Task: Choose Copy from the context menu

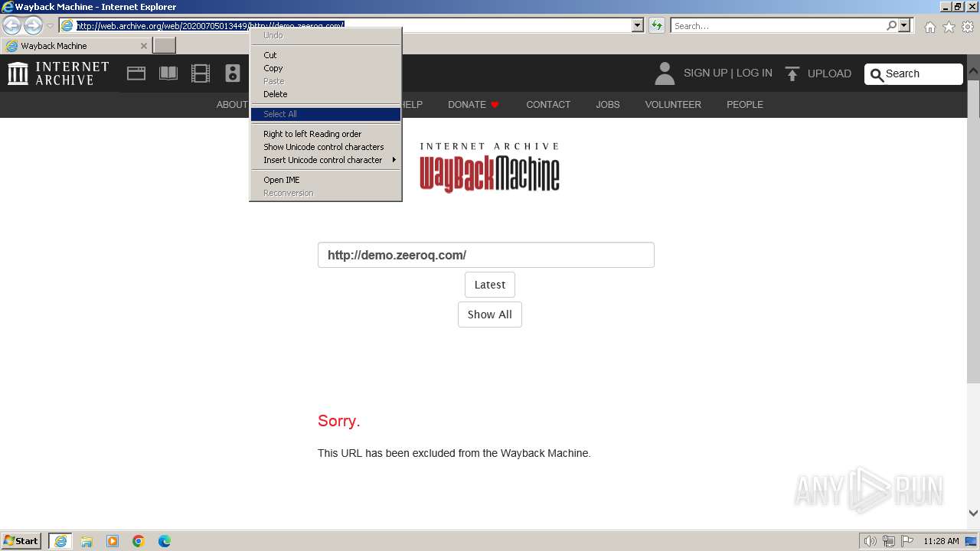Action: pos(325,68)
